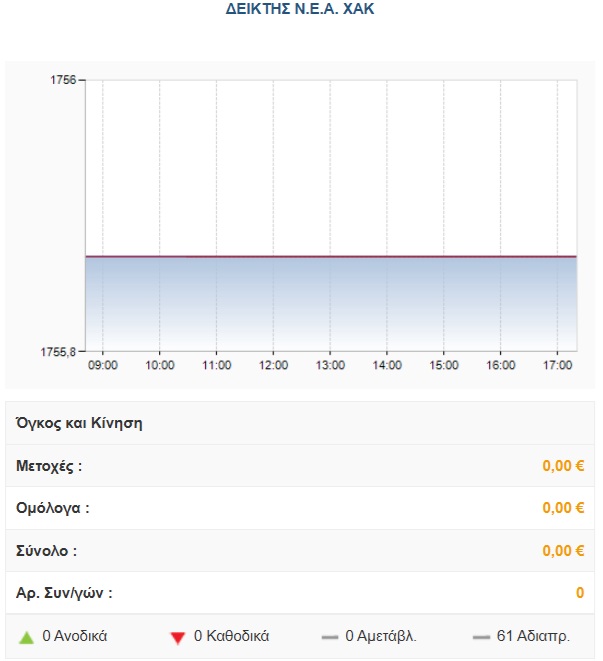Click the red Καθοδικά down-triangle icon
603x661 pixels.
pos(178,638)
